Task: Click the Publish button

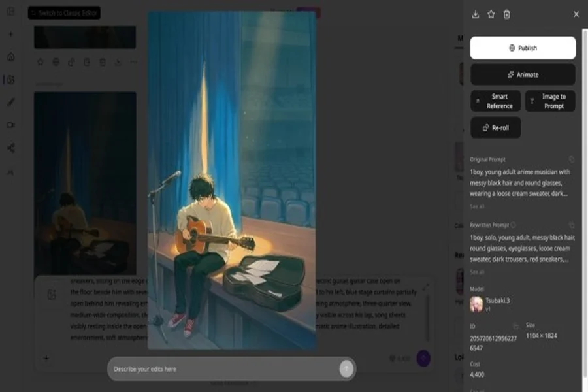Action: pyautogui.click(x=523, y=48)
